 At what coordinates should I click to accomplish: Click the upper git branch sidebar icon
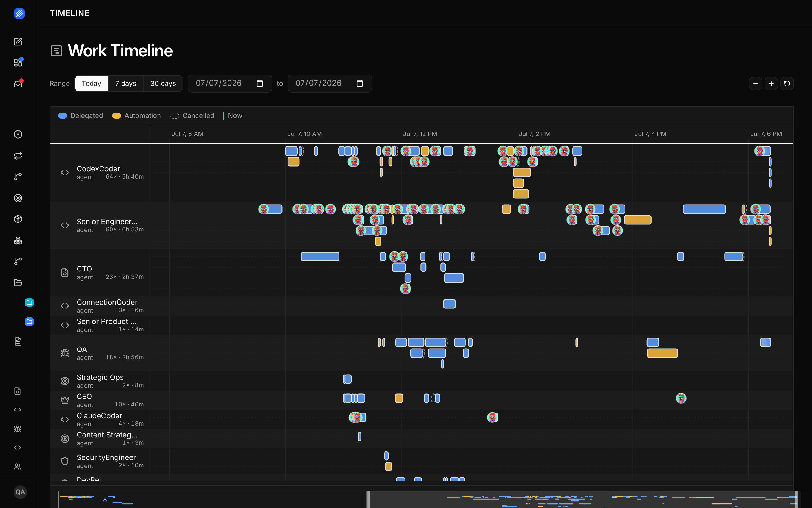pos(18,177)
